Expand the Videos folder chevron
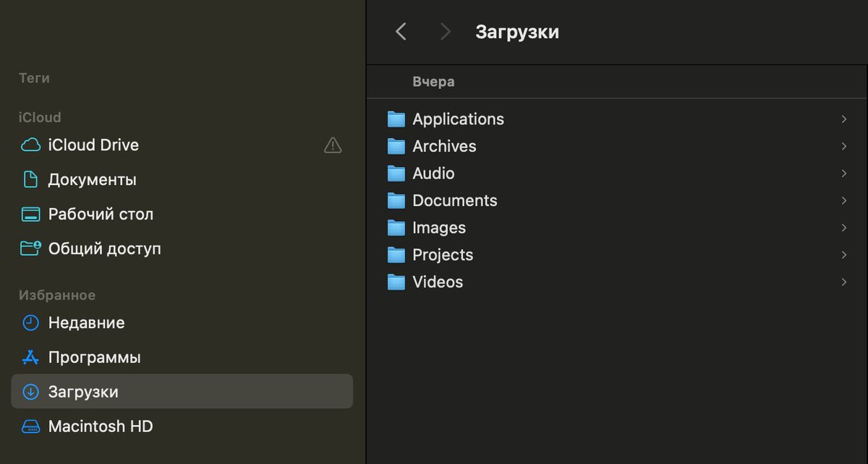The height and width of the screenshot is (464, 868). click(844, 282)
